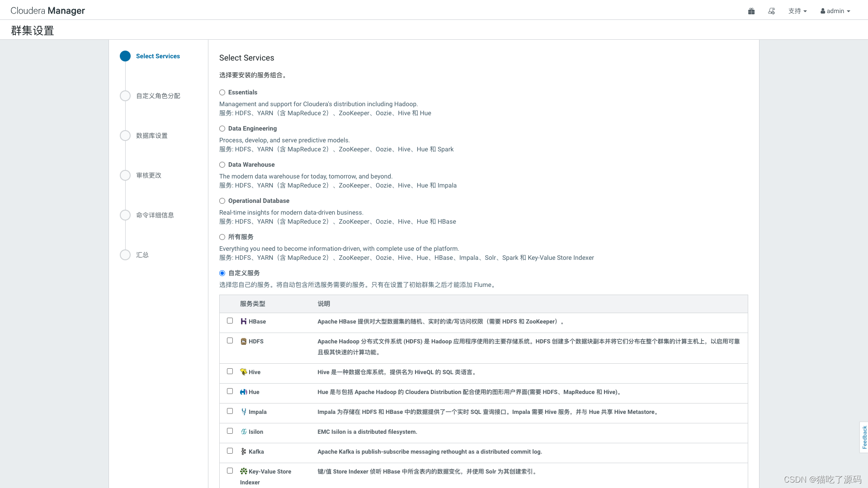
Task: Click the Impala service icon
Action: click(x=244, y=412)
